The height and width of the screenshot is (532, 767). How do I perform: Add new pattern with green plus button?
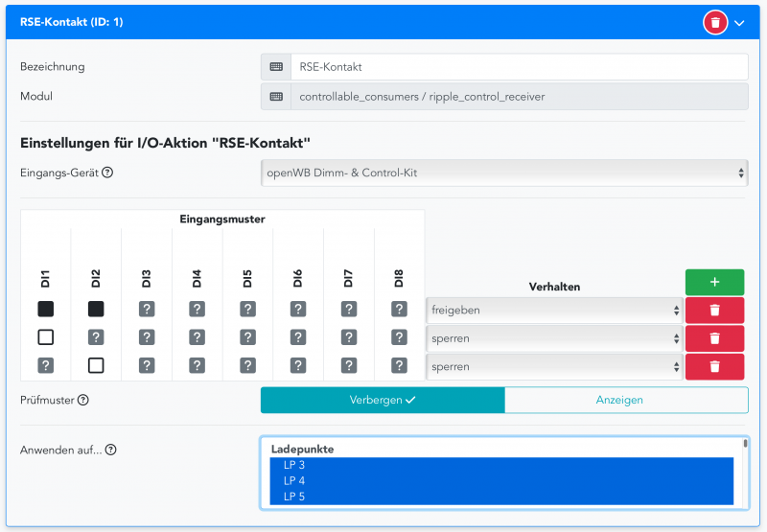[x=714, y=283]
